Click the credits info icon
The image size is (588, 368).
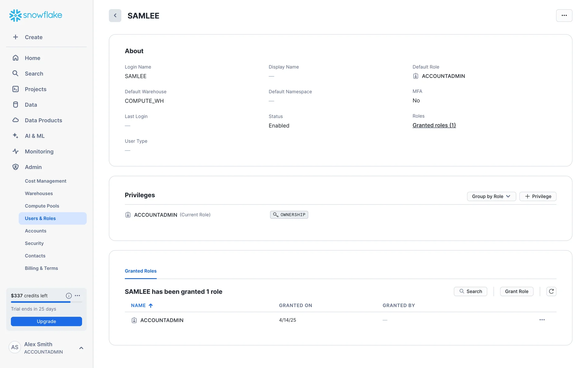(x=69, y=296)
